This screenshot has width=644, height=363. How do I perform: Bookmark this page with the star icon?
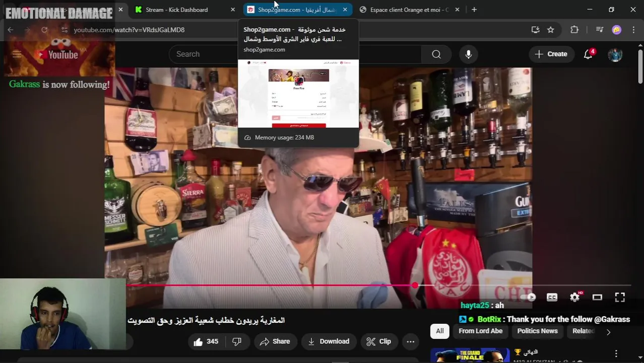click(551, 30)
